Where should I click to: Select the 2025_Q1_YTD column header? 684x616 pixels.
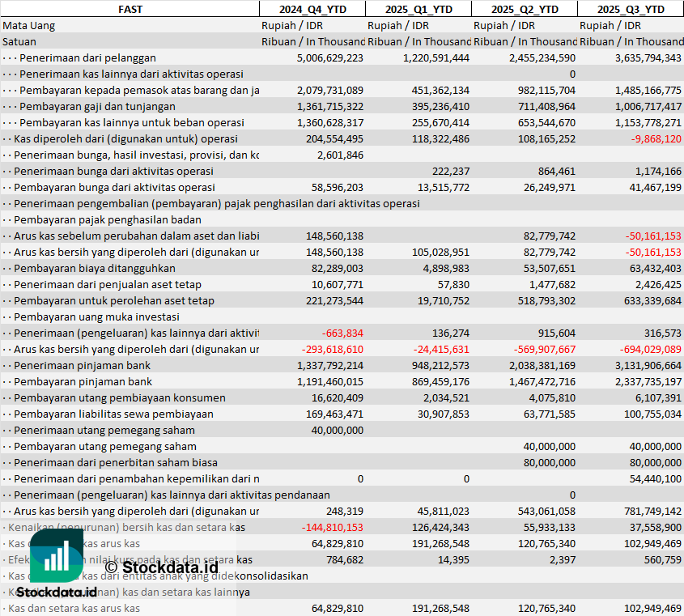click(418, 9)
